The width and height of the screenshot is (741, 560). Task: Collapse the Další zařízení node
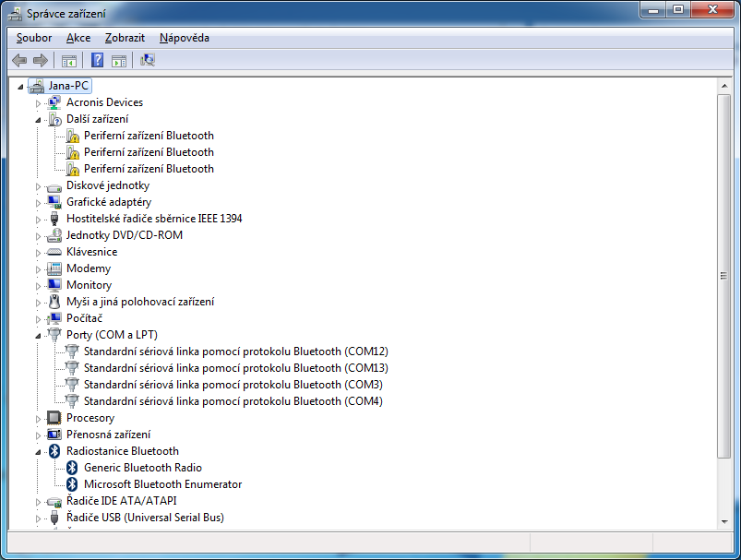coord(38,120)
